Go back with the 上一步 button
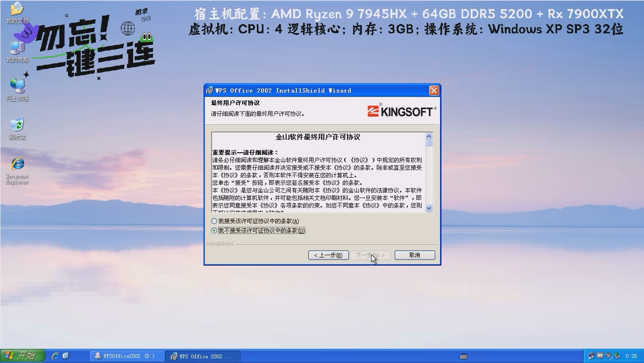Viewport: 644px width, 363px height. [328, 255]
